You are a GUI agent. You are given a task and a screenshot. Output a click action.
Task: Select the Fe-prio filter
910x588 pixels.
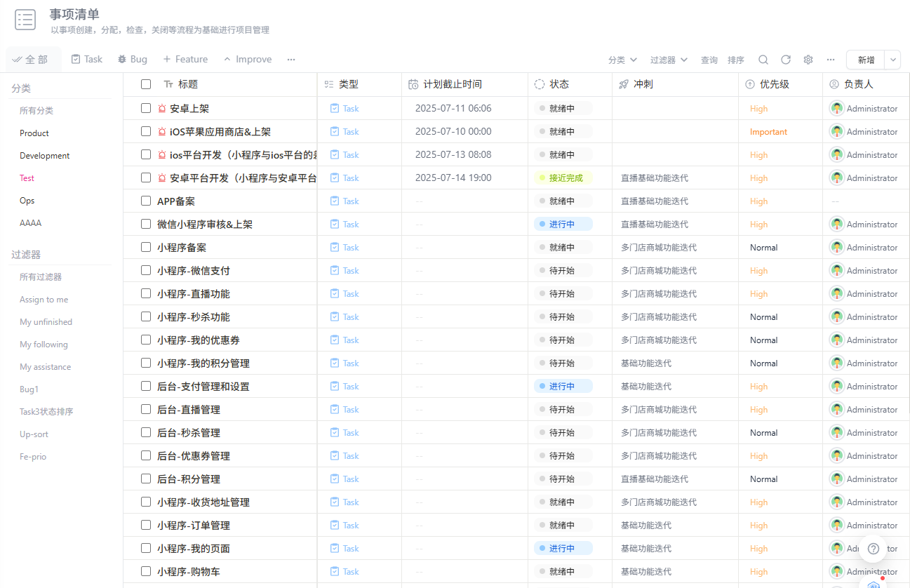click(x=33, y=457)
